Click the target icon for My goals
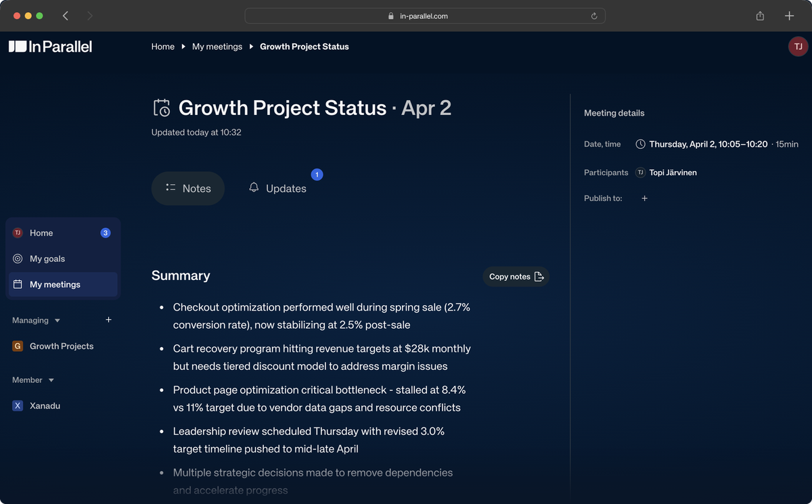812x504 pixels. 18,258
